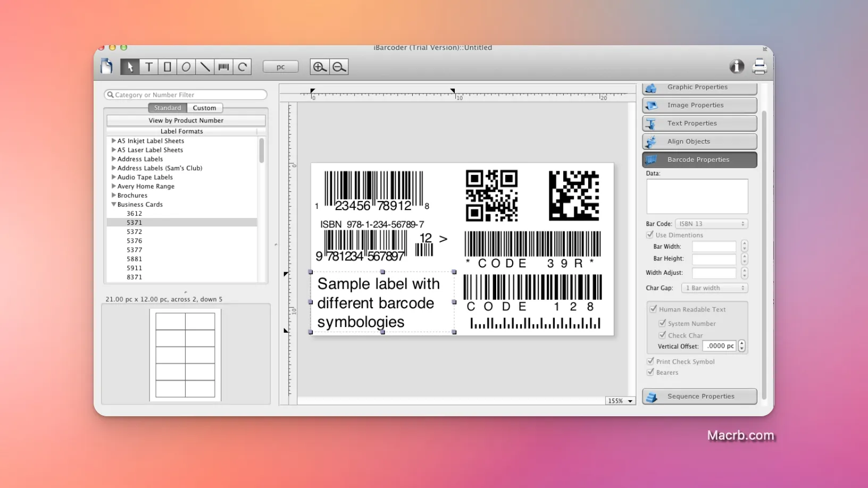Switch to Custom tab
The height and width of the screenshot is (488, 868).
click(204, 108)
